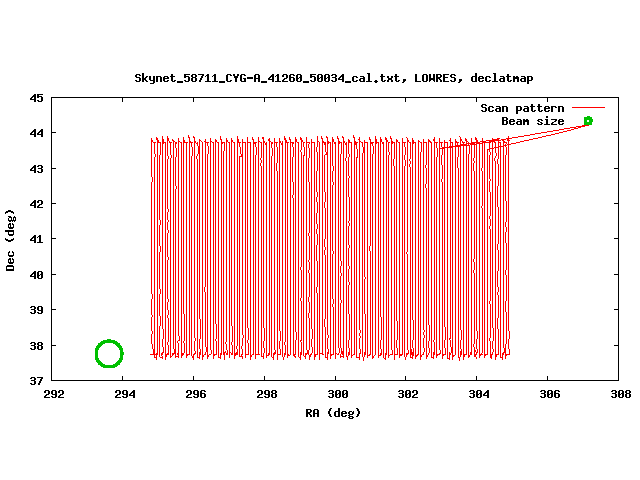Viewport: 640px width, 480px height.
Task: Click the Dec axis tick label 42
Action: [x=36, y=204]
